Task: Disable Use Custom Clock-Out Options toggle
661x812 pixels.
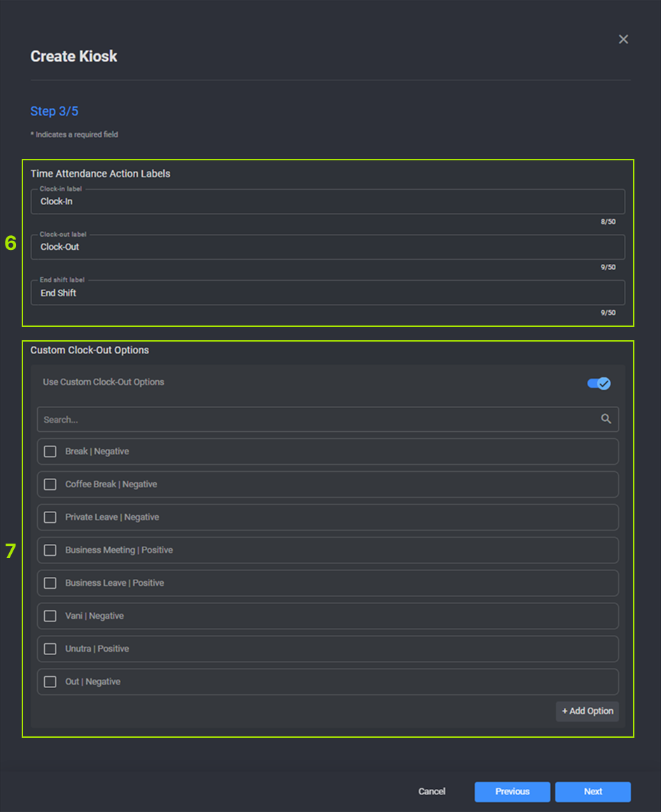Action: point(599,383)
